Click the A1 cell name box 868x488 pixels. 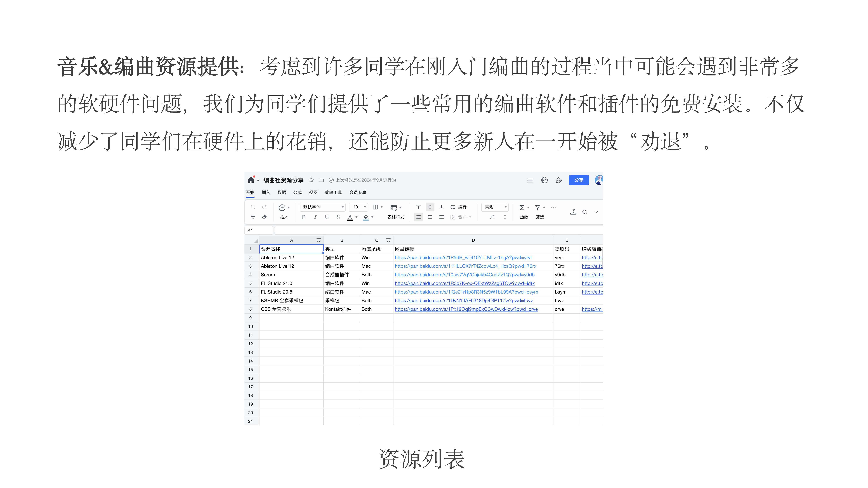(x=258, y=231)
